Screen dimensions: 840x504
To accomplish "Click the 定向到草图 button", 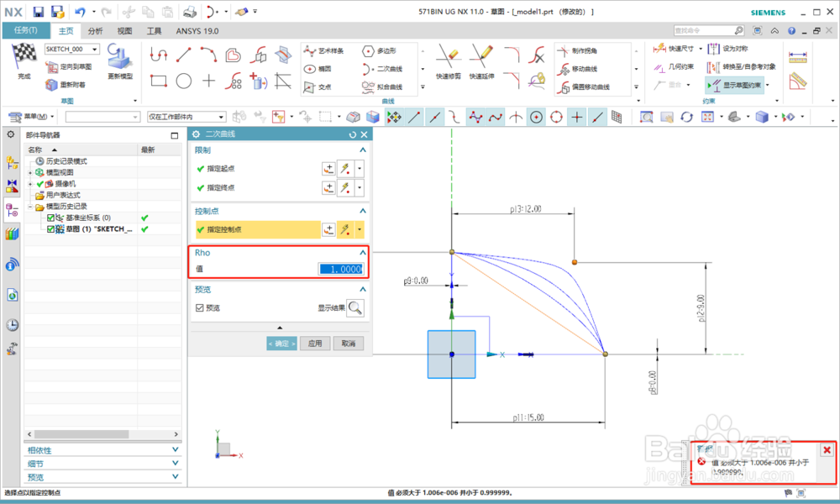I will coord(69,67).
